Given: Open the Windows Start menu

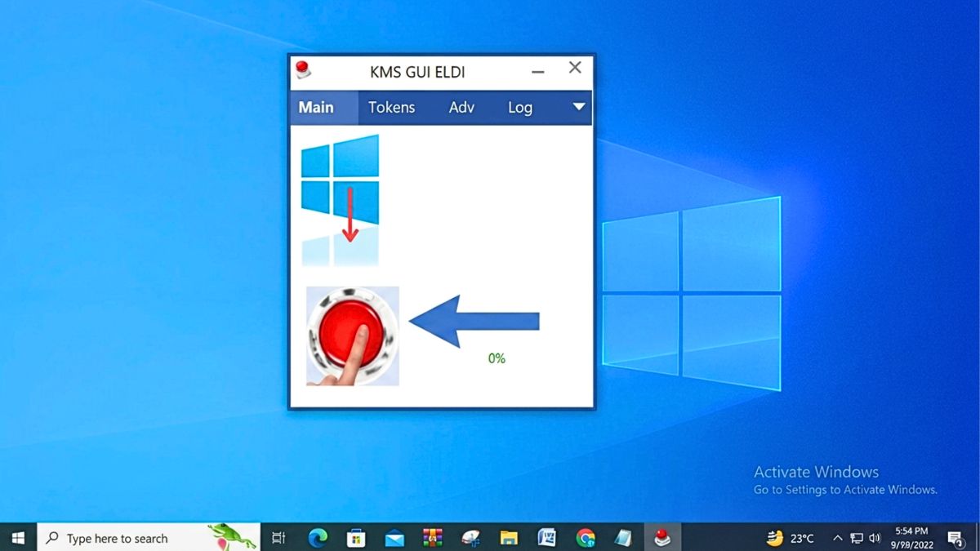Looking at the screenshot, I should coord(18,538).
